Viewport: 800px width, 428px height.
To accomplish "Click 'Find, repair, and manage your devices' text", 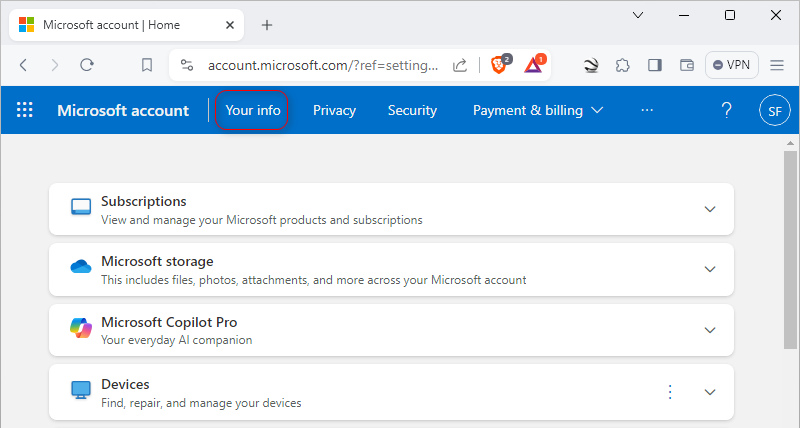I will [201, 403].
